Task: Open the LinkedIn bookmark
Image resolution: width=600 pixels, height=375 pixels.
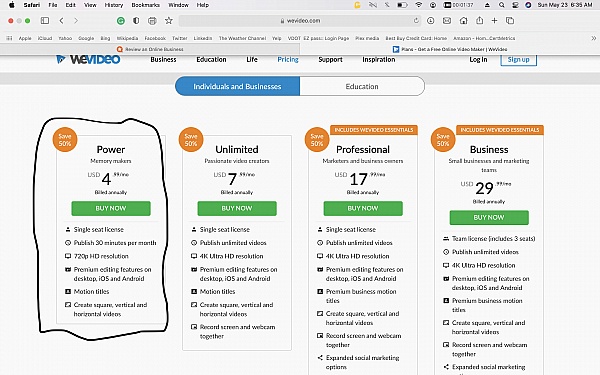Action: click(202, 38)
